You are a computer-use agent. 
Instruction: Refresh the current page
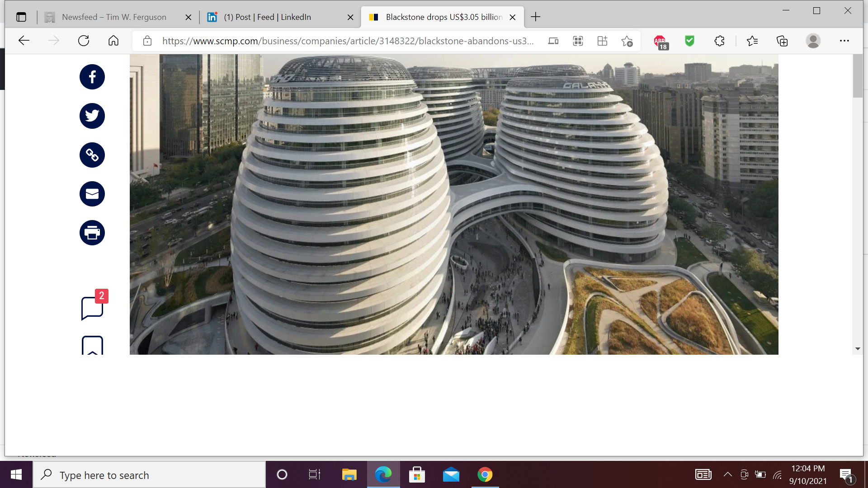tap(84, 41)
